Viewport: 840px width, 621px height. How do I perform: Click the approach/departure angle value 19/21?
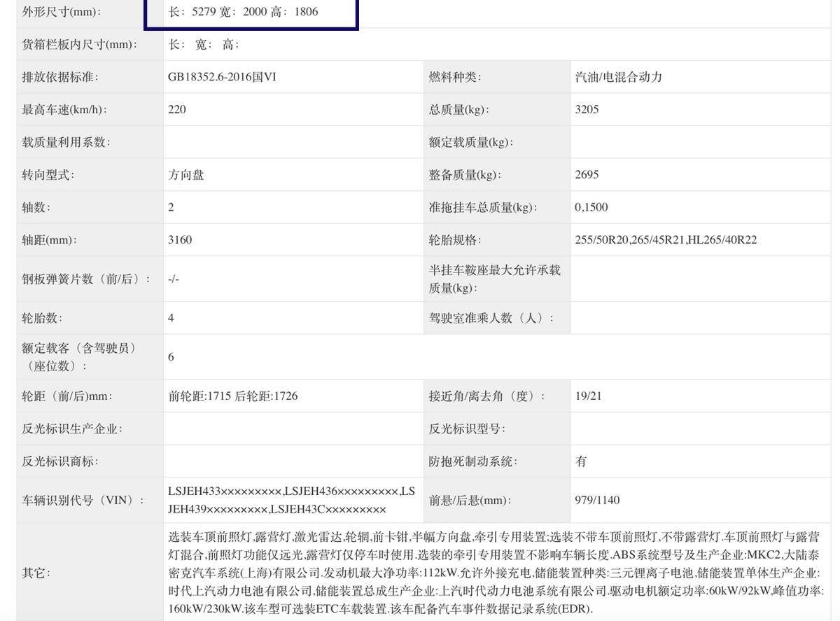pos(588,396)
